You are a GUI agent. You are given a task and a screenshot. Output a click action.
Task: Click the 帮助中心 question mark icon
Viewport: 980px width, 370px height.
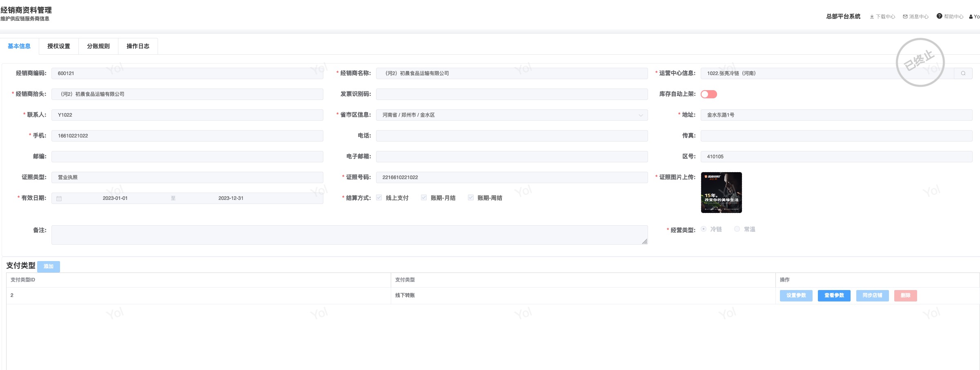coord(940,16)
